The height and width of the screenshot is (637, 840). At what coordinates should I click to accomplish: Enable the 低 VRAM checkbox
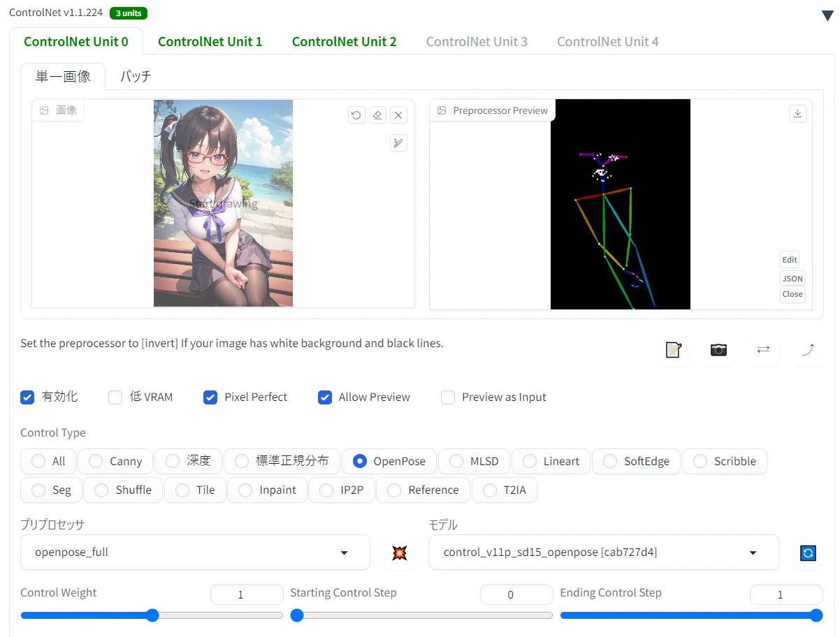[115, 397]
